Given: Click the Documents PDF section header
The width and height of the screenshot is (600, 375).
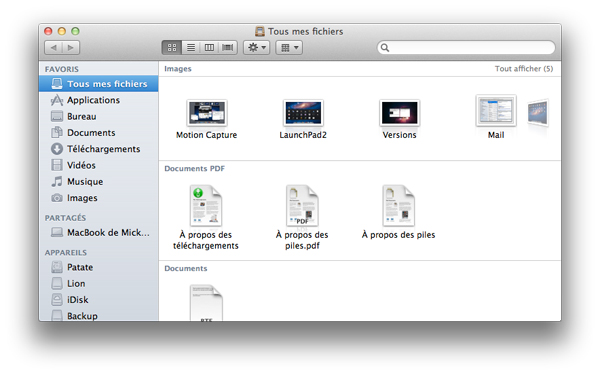Looking at the screenshot, I should pyautogui.click(x=194, y=169).
